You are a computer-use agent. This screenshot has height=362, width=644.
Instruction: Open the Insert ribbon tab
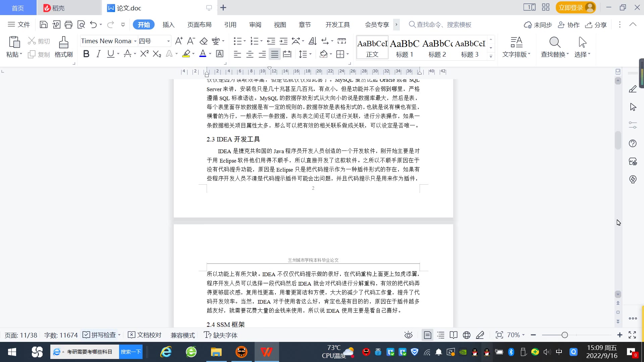point(168,24)
